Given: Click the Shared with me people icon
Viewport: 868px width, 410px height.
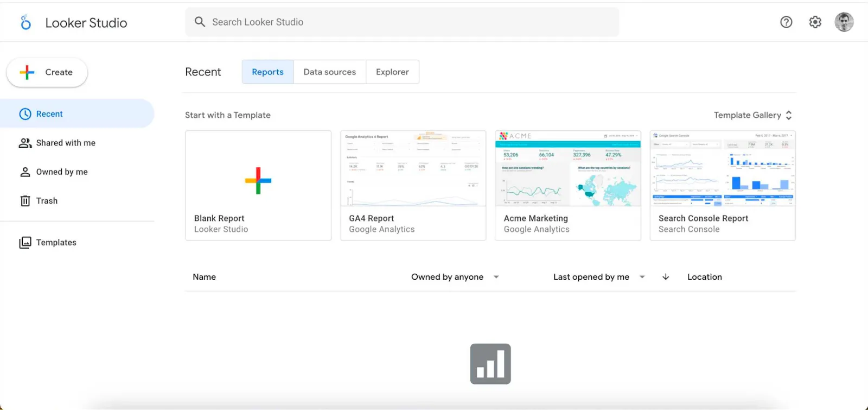Looking at the screenshot, I should tap(25, 143).
